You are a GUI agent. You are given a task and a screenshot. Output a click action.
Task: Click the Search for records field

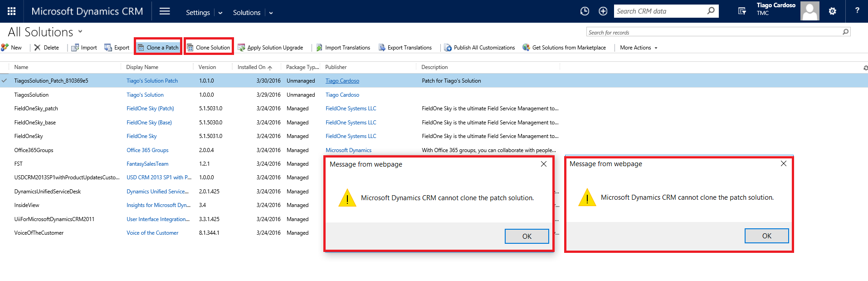click(713, 32)
